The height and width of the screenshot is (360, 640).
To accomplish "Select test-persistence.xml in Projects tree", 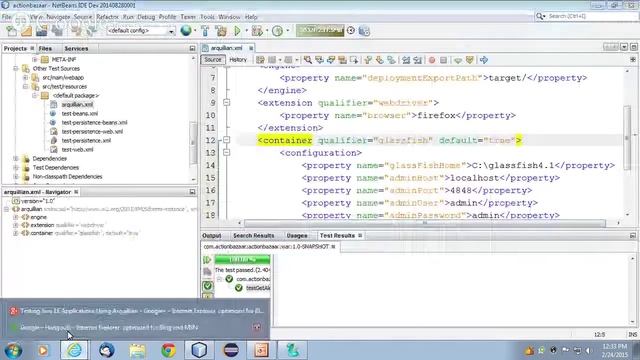I will [86, 140].
